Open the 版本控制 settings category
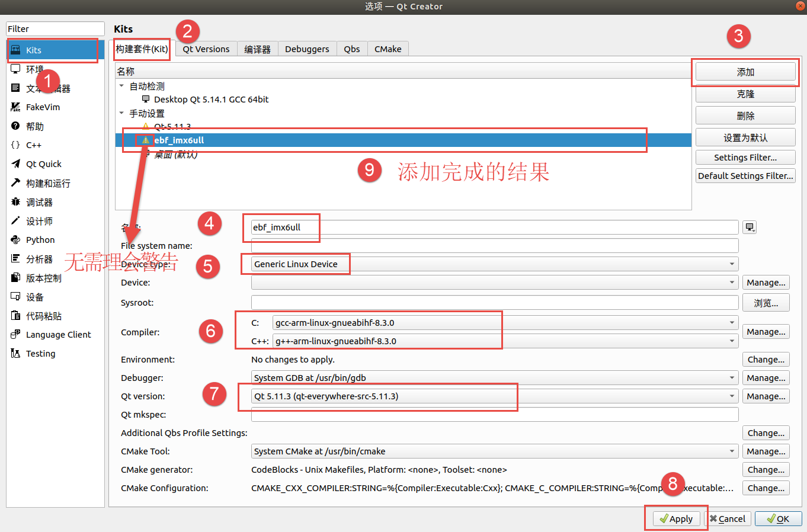 [x=55, y=278]
